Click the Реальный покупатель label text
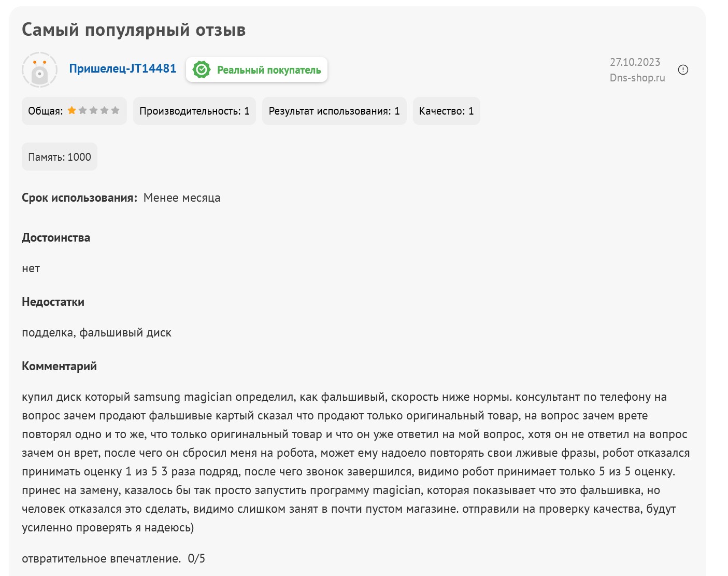 pos(269,70)
